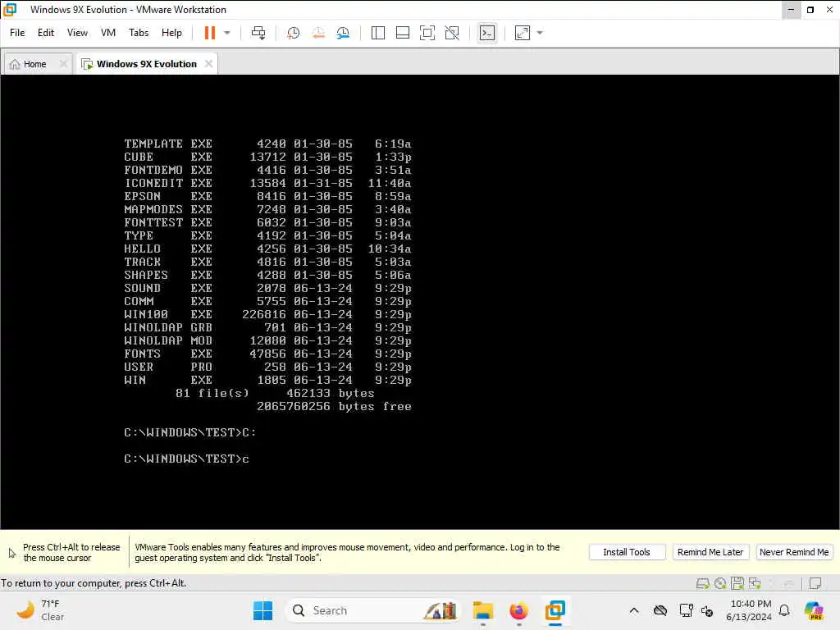
Task: Enter full screen mode
Action: [427, 33]
